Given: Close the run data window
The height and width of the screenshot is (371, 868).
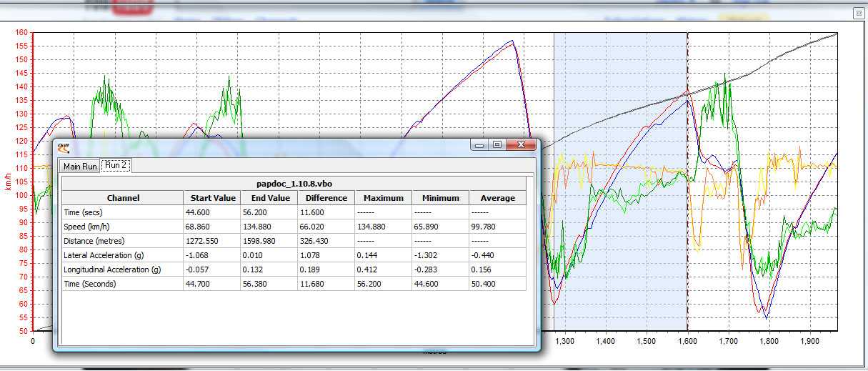Looking at the screenshot, I should point(522,144).
